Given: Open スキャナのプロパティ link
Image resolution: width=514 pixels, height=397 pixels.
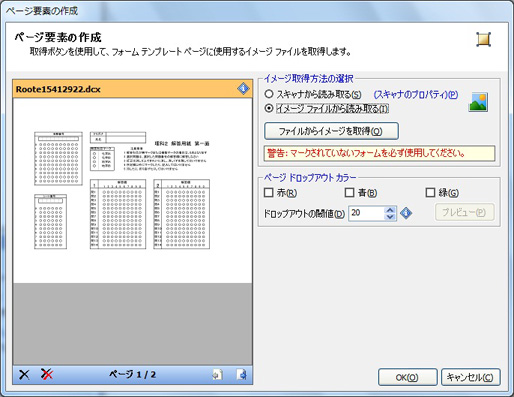Looking at the screenshot, I should (415, 95).
